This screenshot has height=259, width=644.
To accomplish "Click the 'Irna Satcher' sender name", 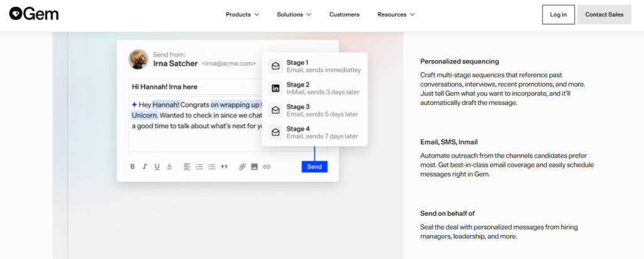I will tap(175, 63).
